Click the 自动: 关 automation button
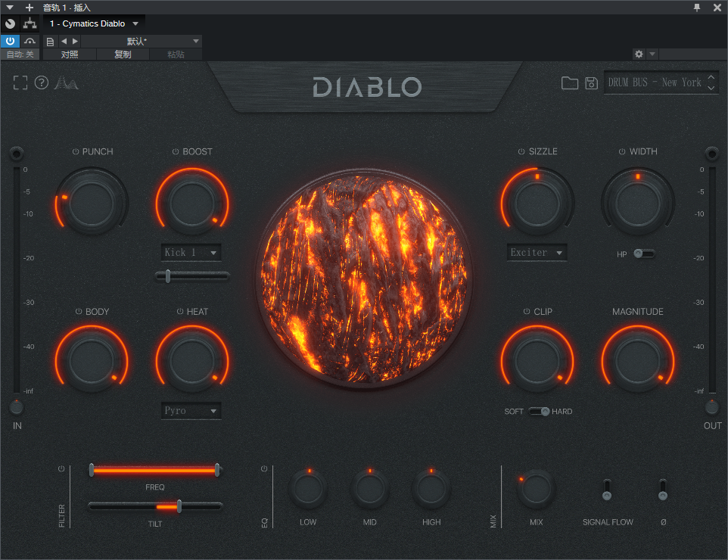This screenshot has width=728, height=560. pyautogui.click(x=20, y=54)
